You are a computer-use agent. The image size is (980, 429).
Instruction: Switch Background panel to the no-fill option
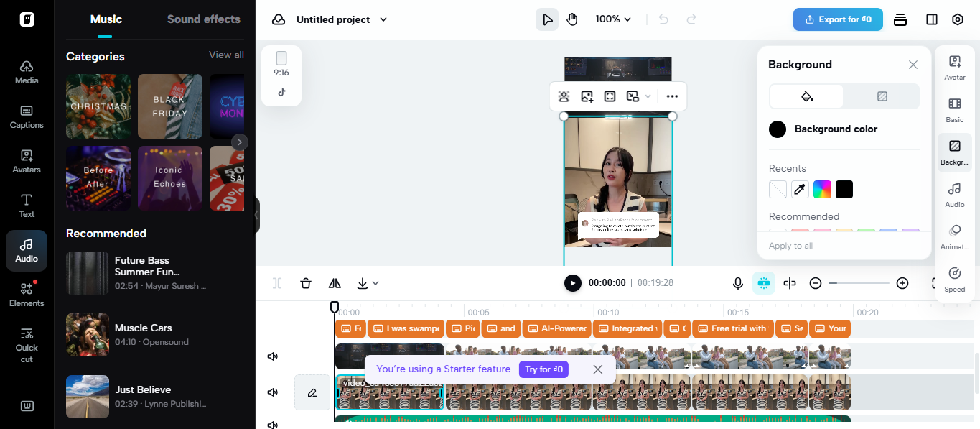[882, 96]
